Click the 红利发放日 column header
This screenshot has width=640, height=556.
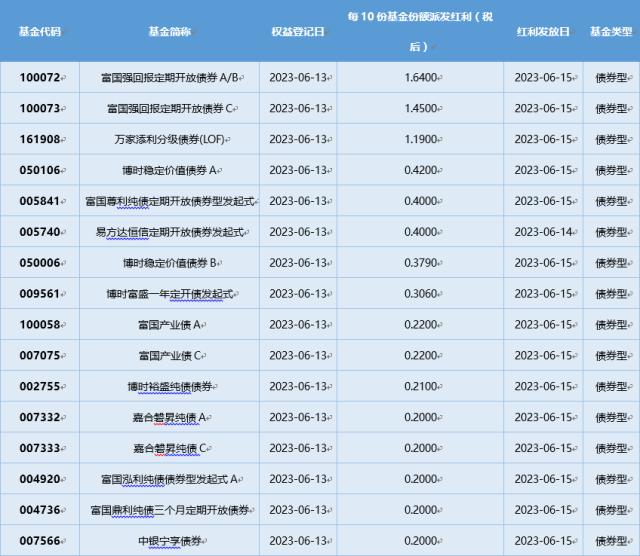click(543, 31)
